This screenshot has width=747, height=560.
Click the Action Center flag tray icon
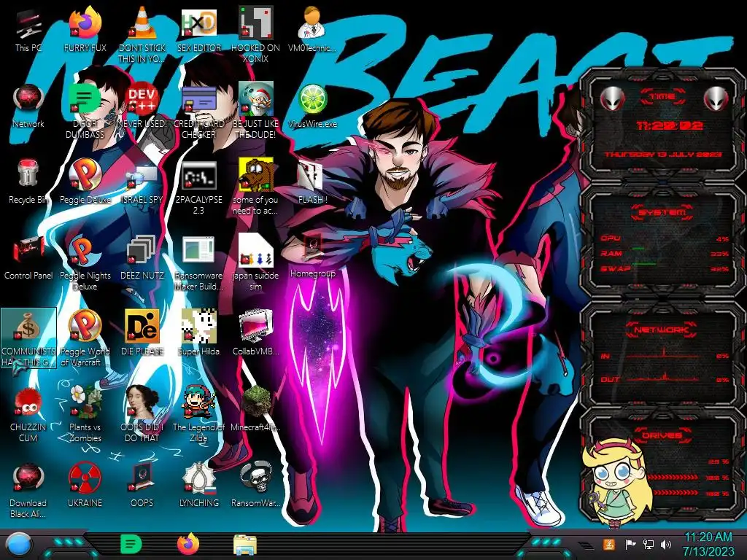[x=630, y=544]
